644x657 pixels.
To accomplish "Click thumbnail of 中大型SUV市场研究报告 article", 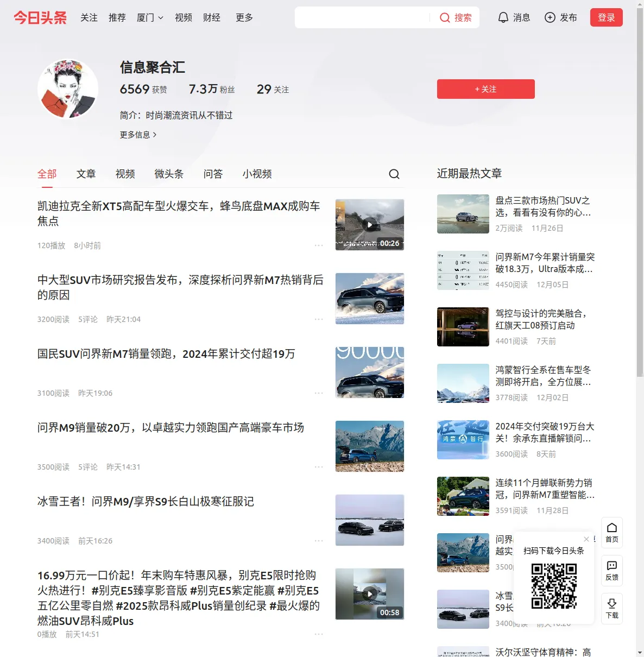I will point(370,299).
